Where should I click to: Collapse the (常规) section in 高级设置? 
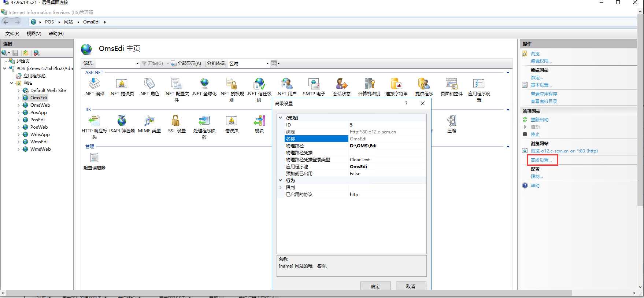tap(281, 118)
